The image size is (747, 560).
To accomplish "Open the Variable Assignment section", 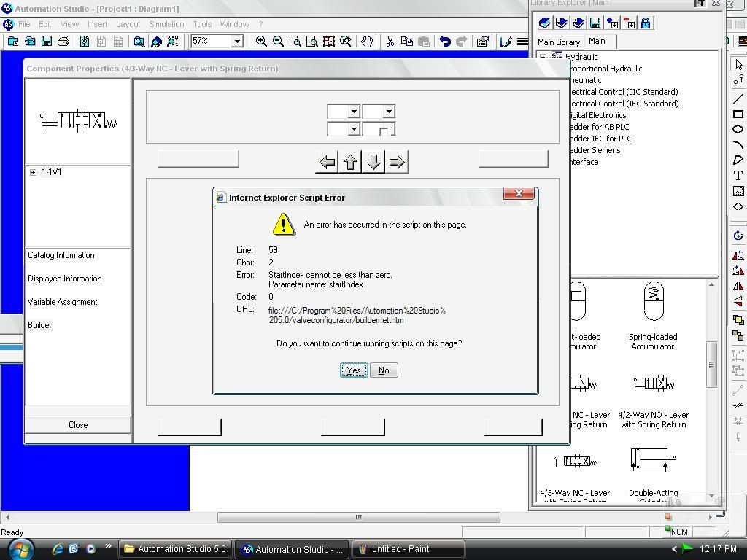I will point(63,302).
